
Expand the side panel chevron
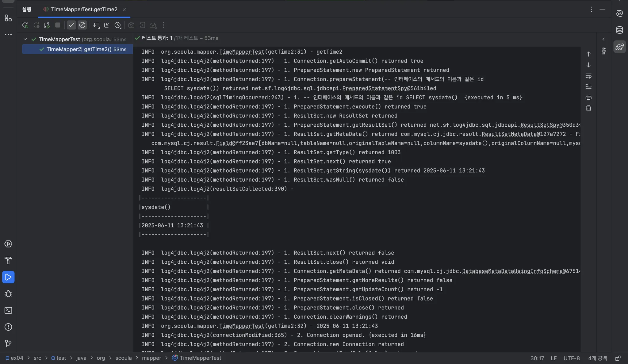pyautogui.click(x=603, y=39)
